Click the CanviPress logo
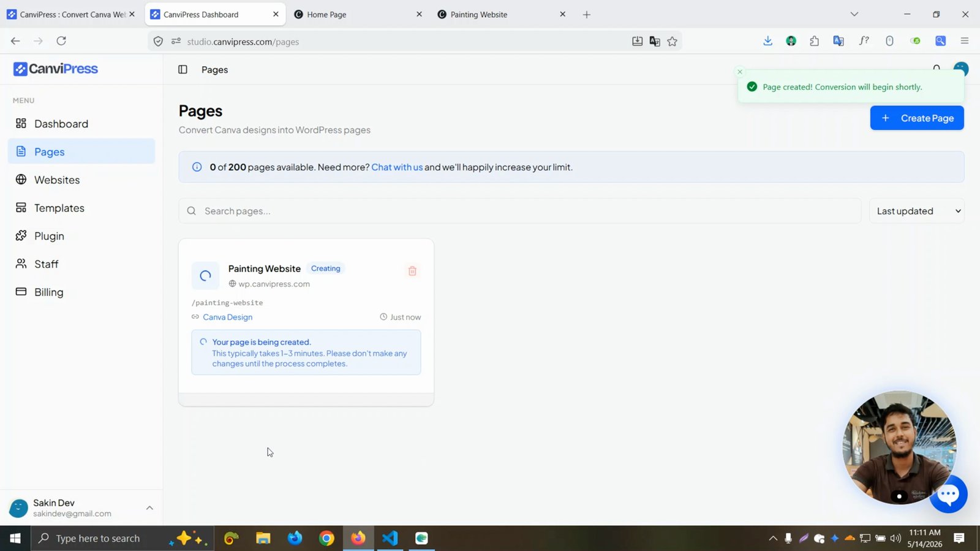 (x=56, y=69)
